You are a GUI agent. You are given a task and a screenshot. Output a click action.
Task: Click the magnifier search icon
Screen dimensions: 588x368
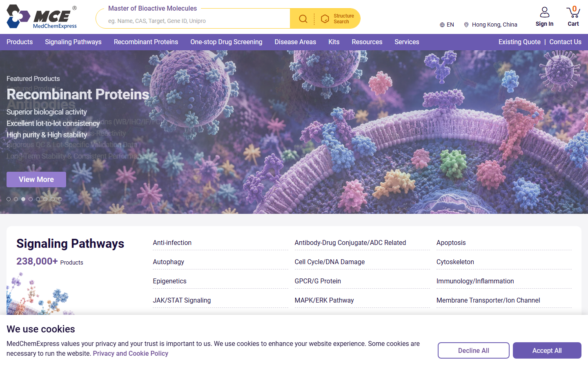tap(303, 19)
